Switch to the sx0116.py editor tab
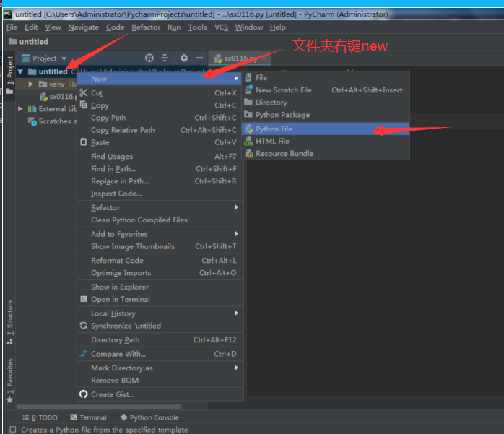Screen dimensions: 504x434 tap(239, 58)
